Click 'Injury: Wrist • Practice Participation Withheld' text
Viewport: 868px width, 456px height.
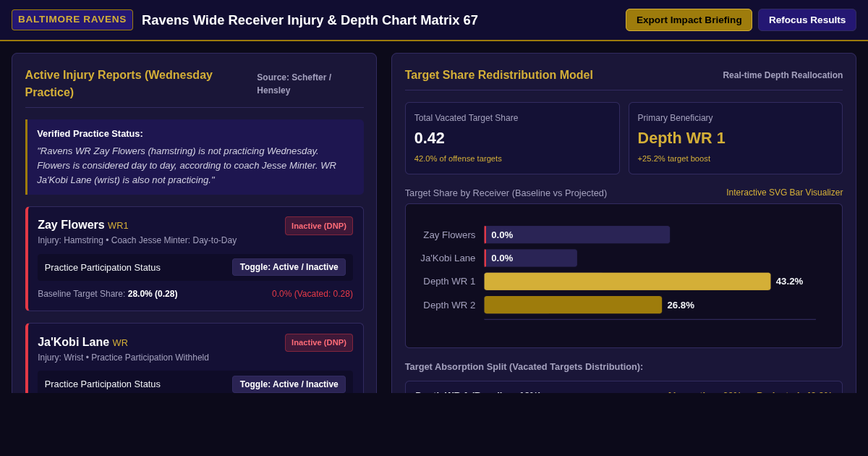click(124, 358)
